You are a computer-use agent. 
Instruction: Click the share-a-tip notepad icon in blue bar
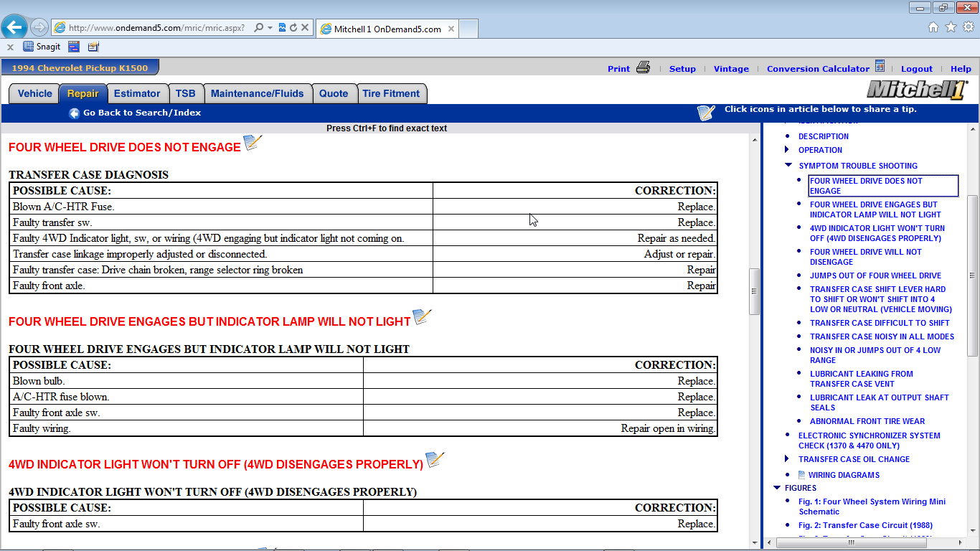coord(706,113)
